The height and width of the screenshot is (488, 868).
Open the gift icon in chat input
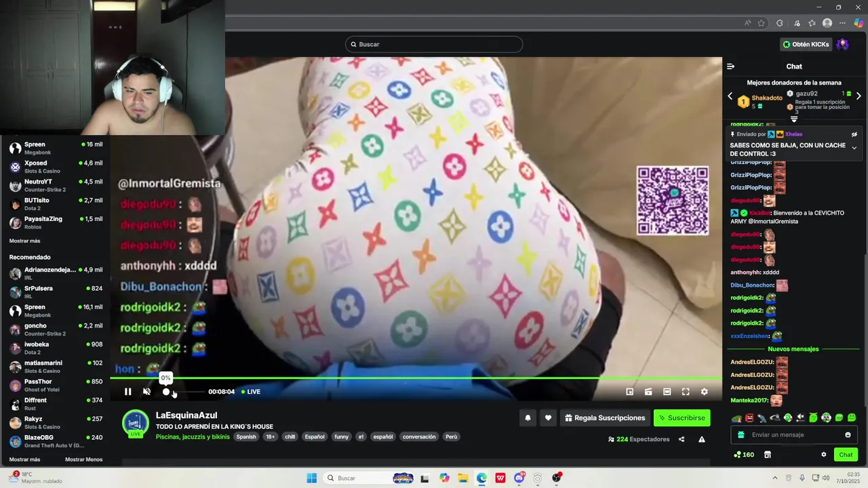point(741,435)
